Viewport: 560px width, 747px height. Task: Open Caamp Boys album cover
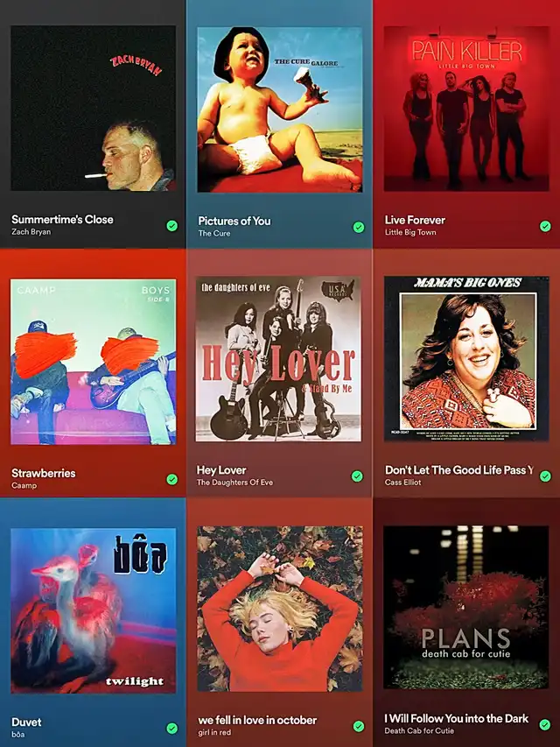(94, 362)
